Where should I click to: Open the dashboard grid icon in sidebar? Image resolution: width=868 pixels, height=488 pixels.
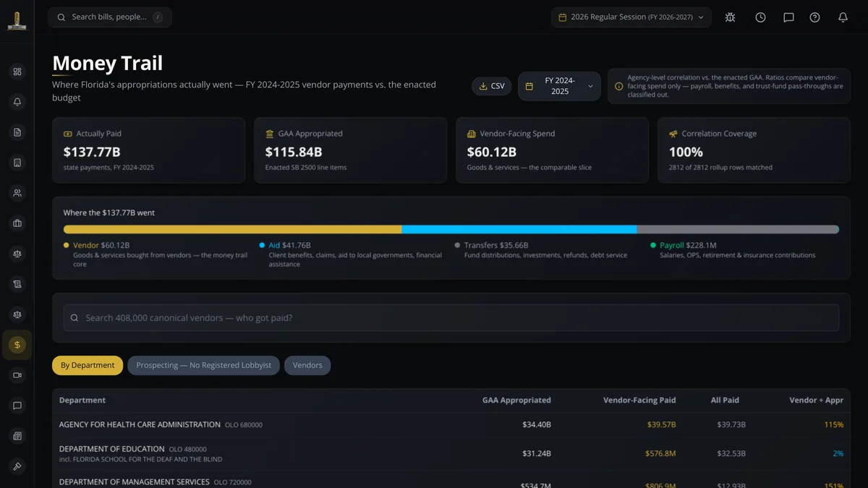pos(17,72)
